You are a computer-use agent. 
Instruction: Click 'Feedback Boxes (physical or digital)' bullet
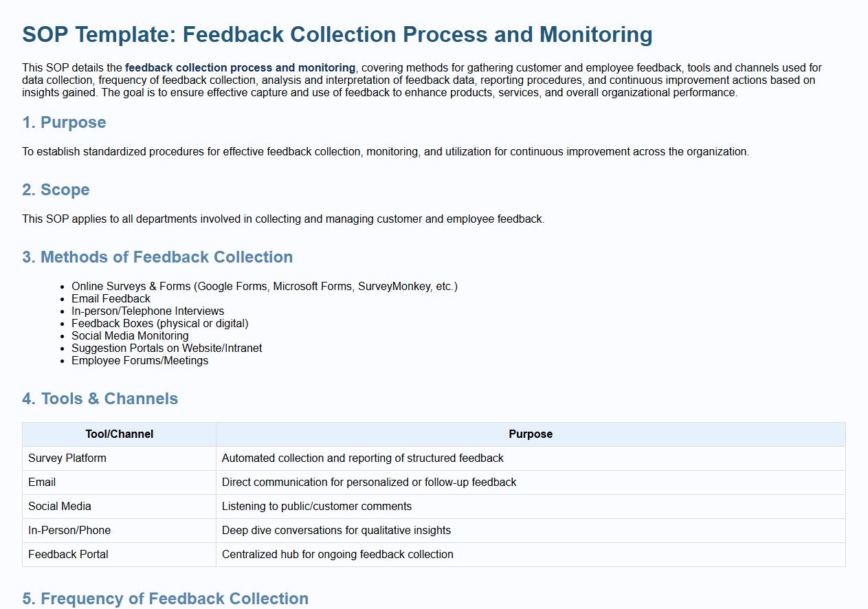pyautogui.click(x=159, y=324)
